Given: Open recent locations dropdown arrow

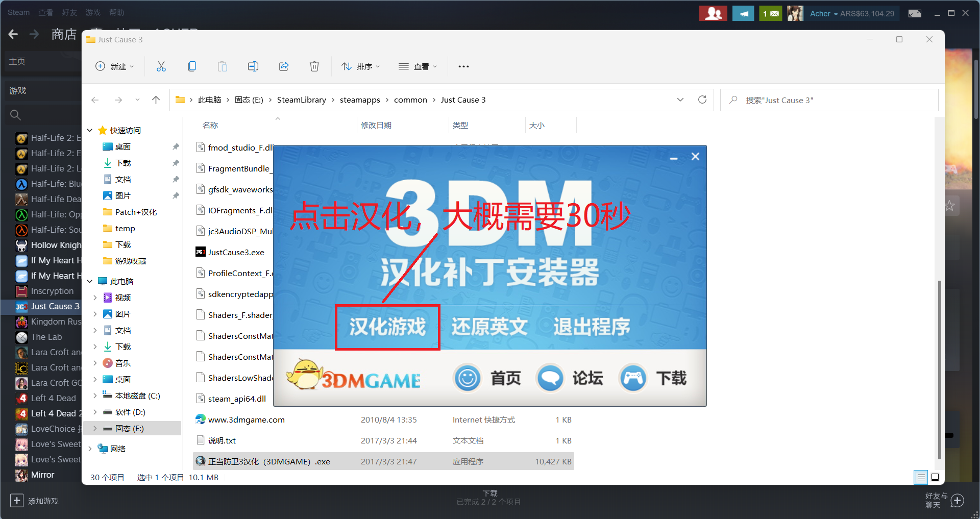Looking at the screenshot, I should point(137,100).
